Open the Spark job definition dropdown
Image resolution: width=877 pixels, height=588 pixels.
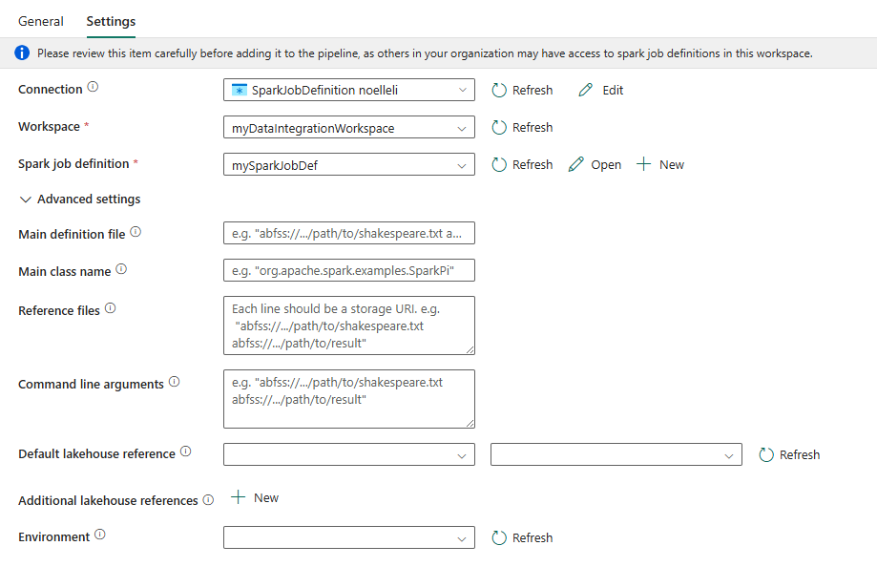(x=349, y=164)
